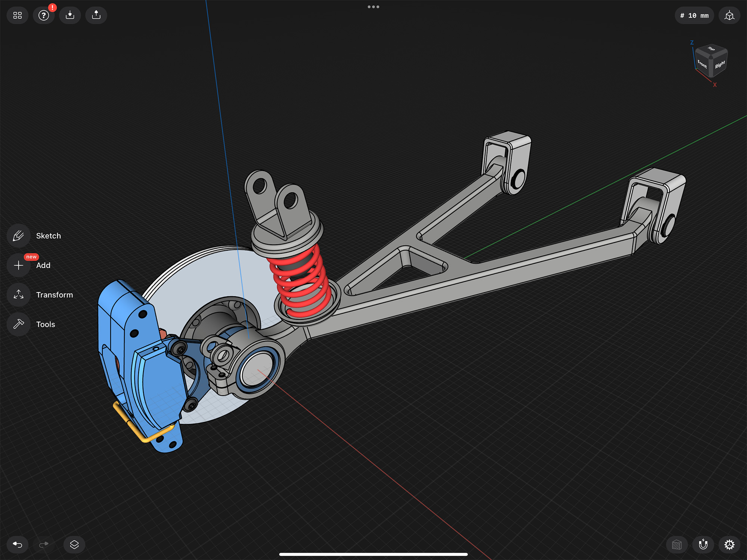Click the Front face of view cube
Image resolution: width=747 pixels, height=560 pixels.
(x=702, y=64)
